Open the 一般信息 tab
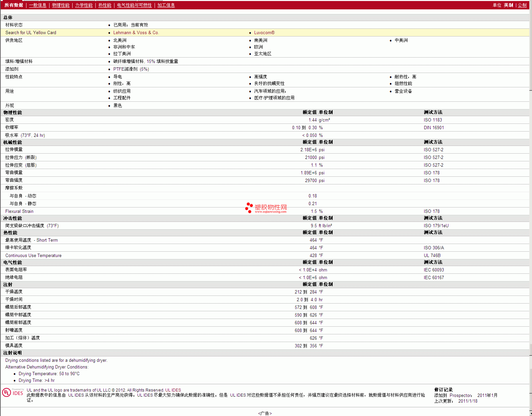The height and width of the screenshot is (416, 532). pos(37,5)
